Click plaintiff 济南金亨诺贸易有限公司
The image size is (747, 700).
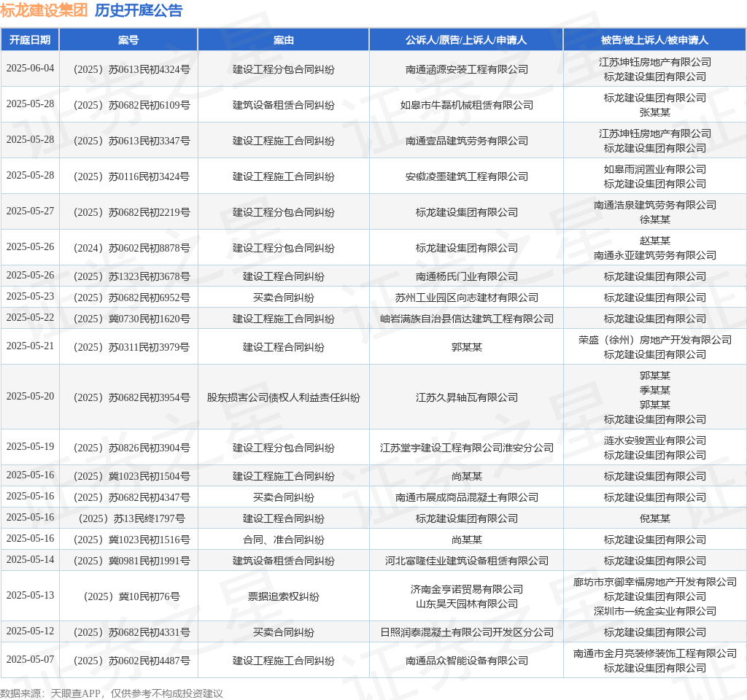tap(466, 589)
